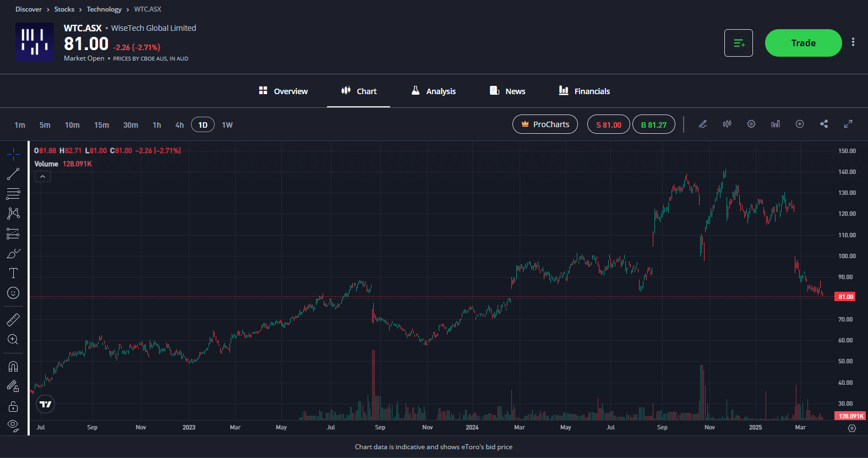The image size is (868, 458).
Task: Open the Financials tab
Action: (584, 91)
